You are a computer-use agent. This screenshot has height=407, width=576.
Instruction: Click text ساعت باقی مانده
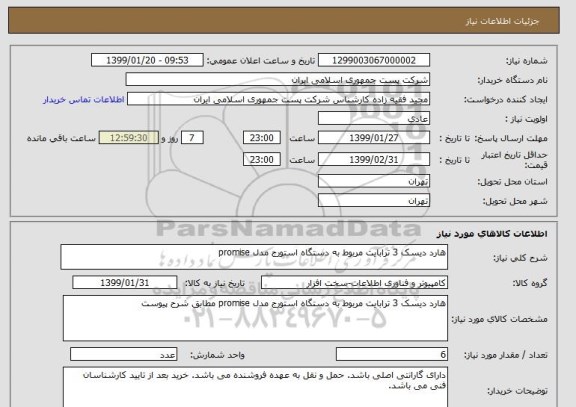pyautogui.click(x=61, y=138)
